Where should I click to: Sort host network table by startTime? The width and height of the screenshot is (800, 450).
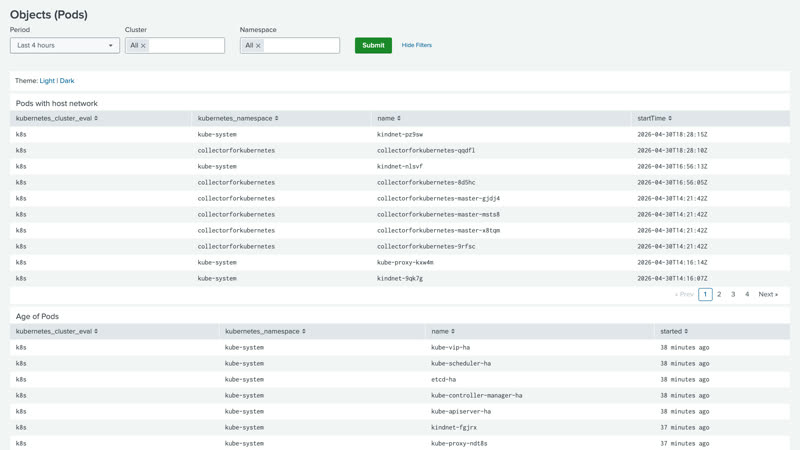coord(655,118)
